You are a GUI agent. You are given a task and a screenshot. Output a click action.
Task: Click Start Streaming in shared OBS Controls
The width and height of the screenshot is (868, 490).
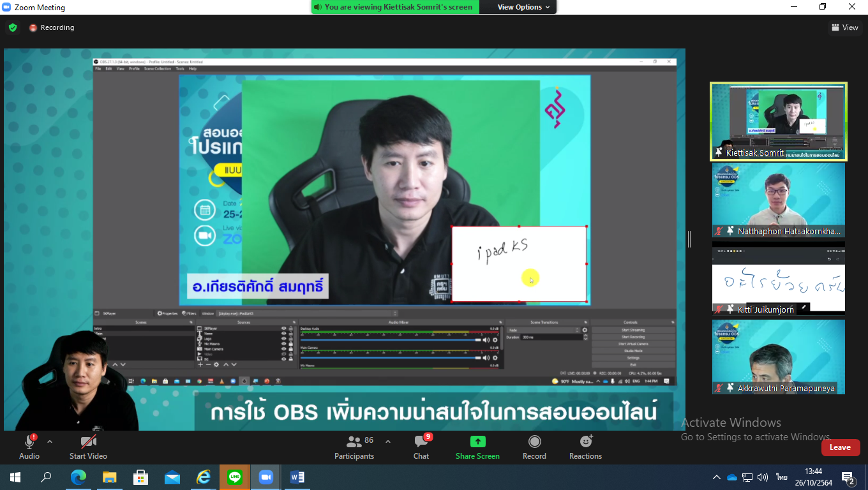tap(633, 330)
